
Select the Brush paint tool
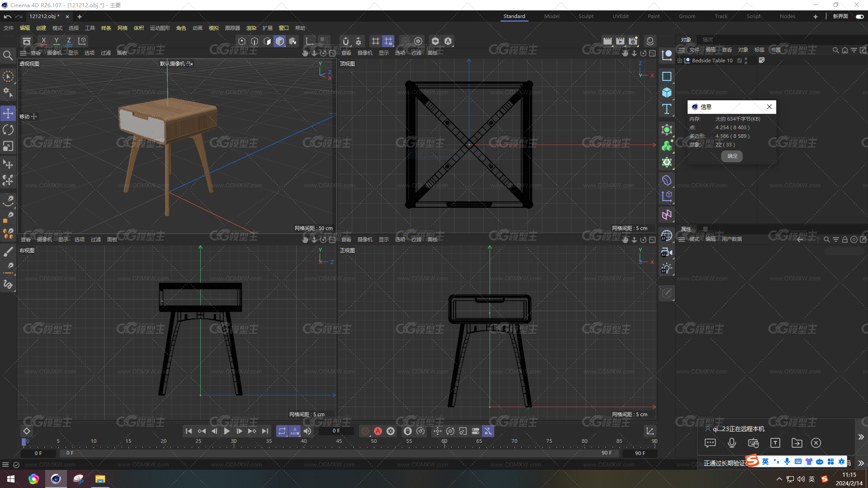pos(8,251)
